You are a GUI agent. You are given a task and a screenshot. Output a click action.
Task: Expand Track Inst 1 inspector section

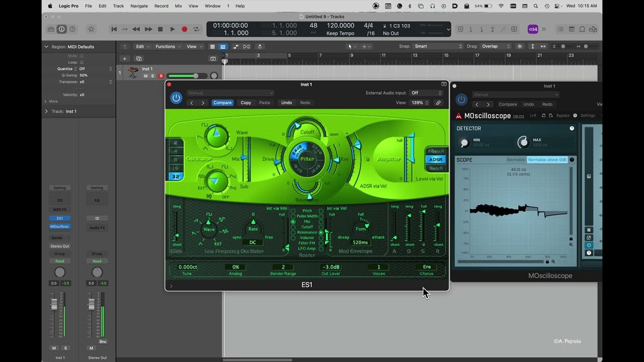47,111
